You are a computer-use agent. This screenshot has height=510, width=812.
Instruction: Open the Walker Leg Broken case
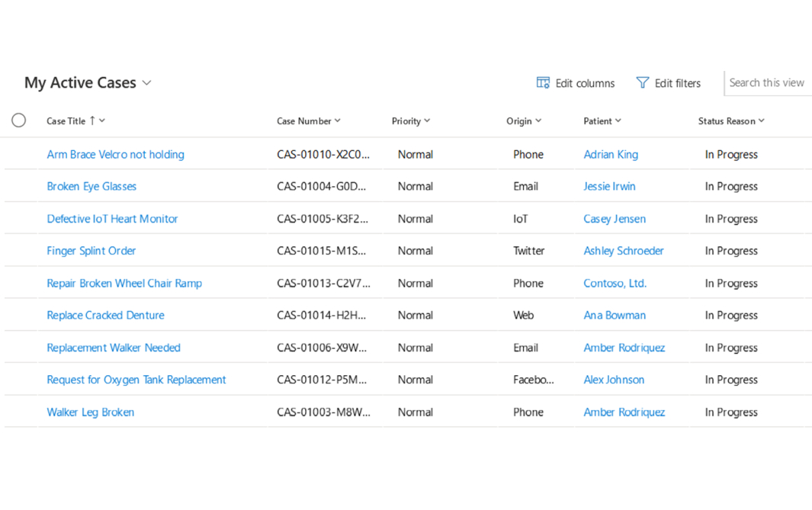(x=90, y=412)
